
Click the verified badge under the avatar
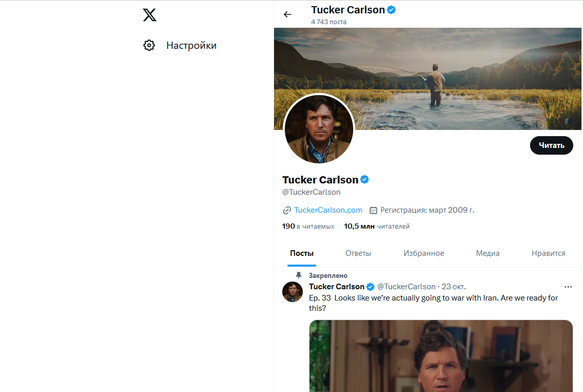[x=365, y=179]
